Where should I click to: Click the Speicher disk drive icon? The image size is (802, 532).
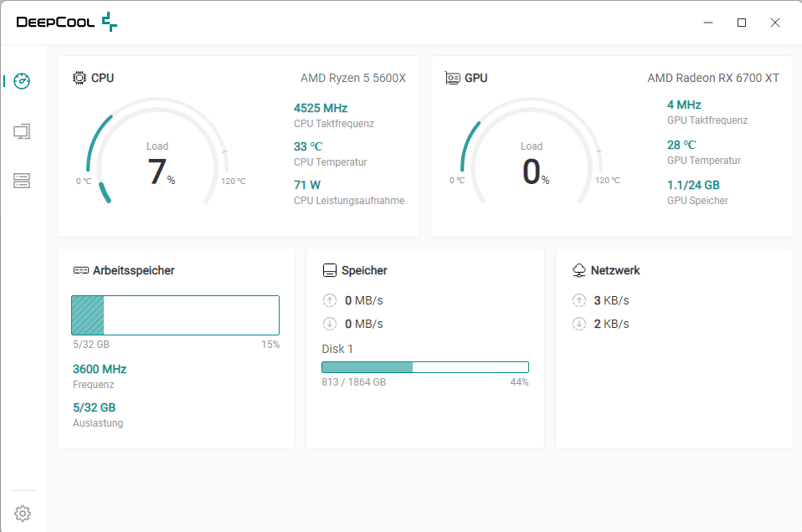click(330, 270)
